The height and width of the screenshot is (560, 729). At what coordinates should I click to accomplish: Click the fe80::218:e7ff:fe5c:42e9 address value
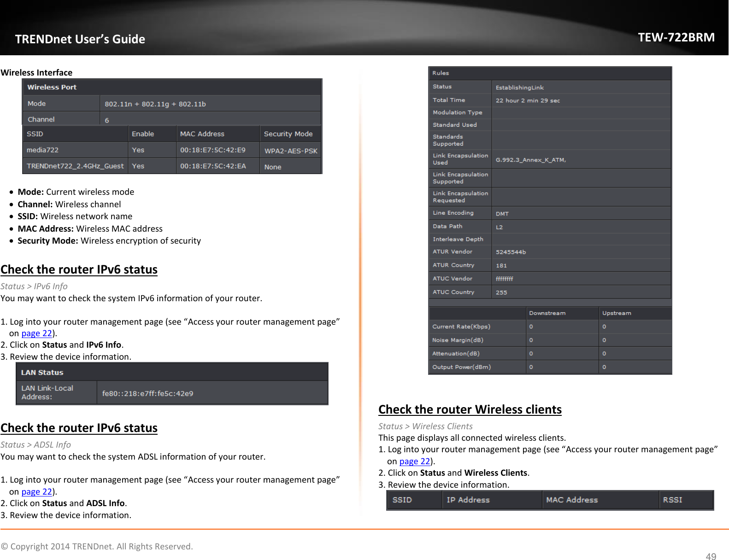coord(147,393)
